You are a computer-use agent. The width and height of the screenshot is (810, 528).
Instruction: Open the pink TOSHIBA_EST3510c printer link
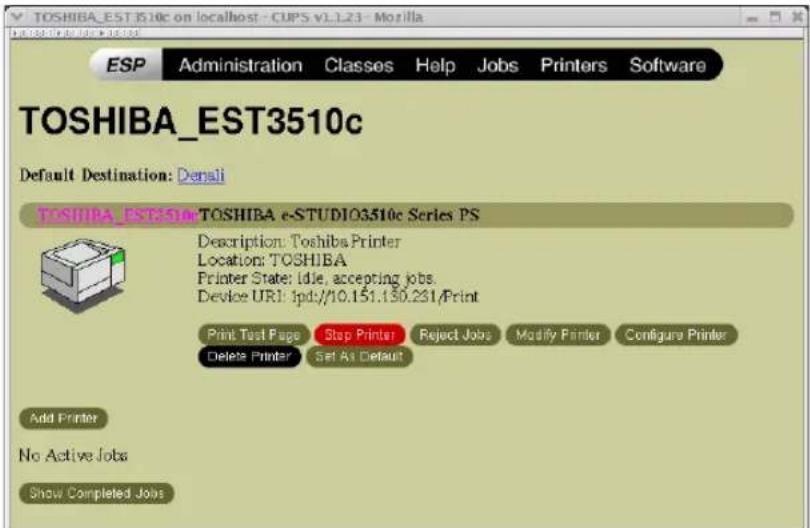[x=117, y=215]
